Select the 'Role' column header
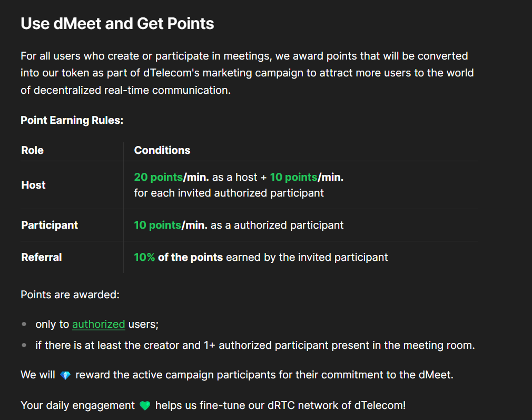The height and width of the screenshot is (420, 532). pyautogui.click(x=32, y=150)
